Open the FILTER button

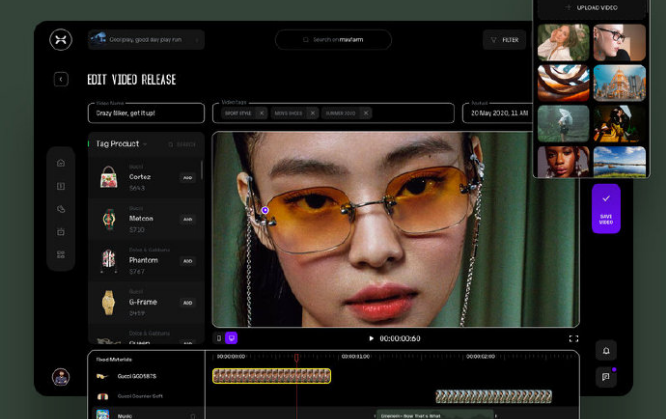pos(504,40)
